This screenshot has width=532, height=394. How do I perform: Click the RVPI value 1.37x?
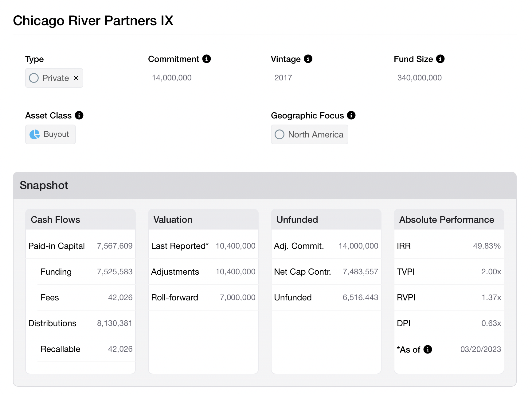491,297
